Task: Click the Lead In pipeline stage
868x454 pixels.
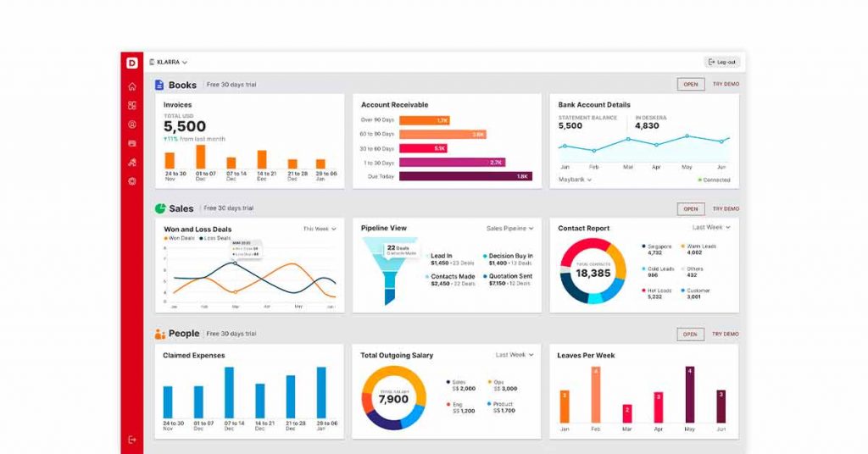Action: 450,259
